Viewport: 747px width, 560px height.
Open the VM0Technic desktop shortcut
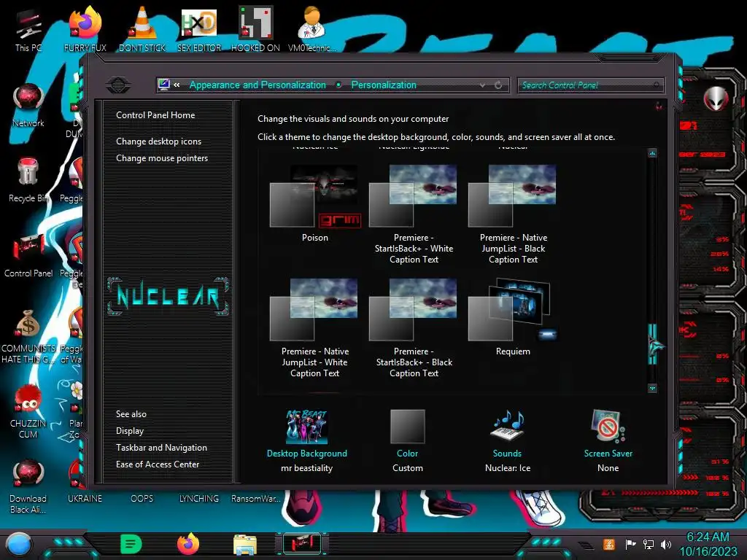click(x=312, y=29)
